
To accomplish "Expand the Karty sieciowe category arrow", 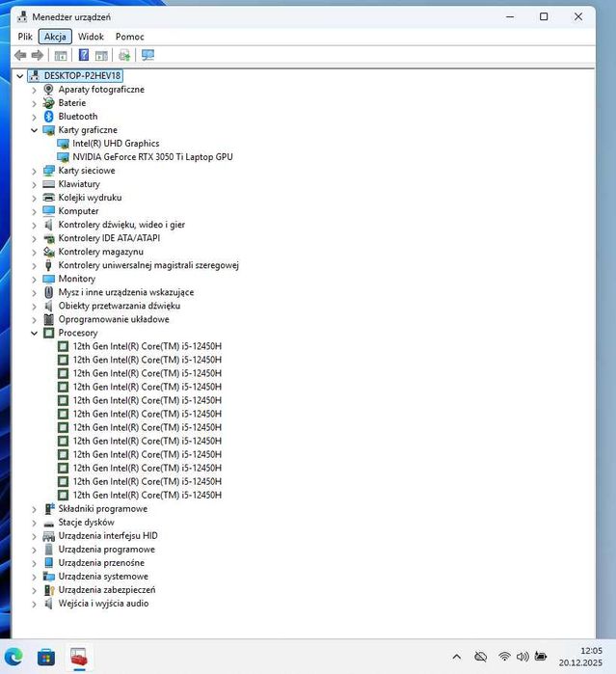I will pyautogui.click(x=34, y=171).
